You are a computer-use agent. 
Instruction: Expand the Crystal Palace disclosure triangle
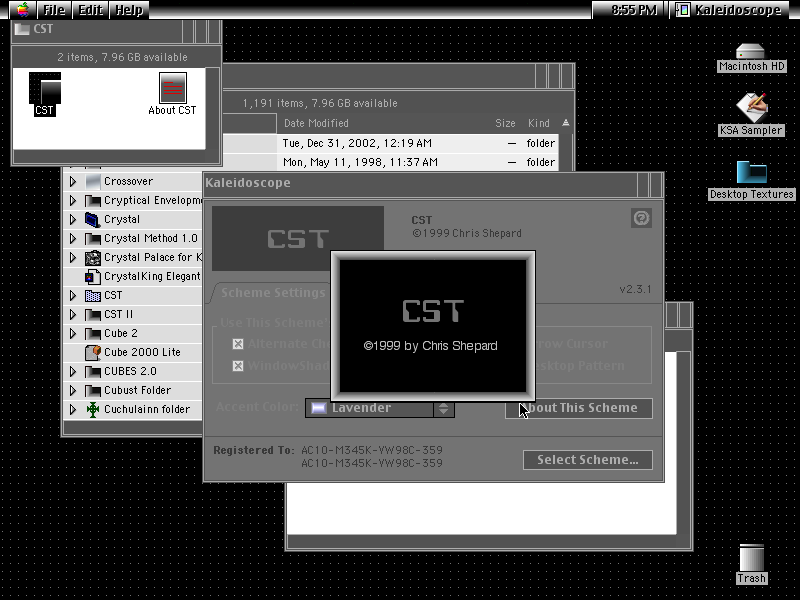73,258
